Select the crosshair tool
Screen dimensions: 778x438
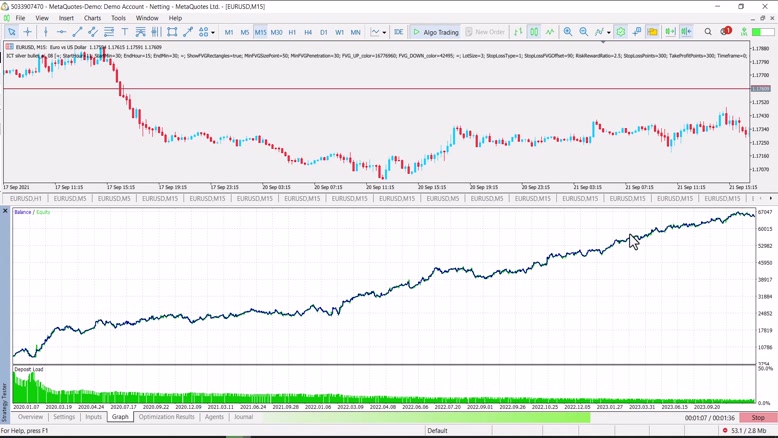[x=28, y=32]
